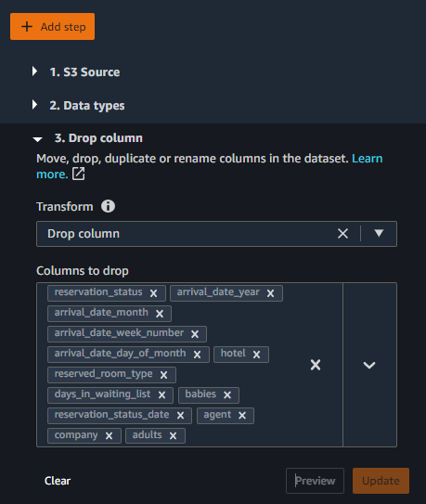Click the Update button
The width and height of the screenshot is (426, 504).
tap(381, 481)
